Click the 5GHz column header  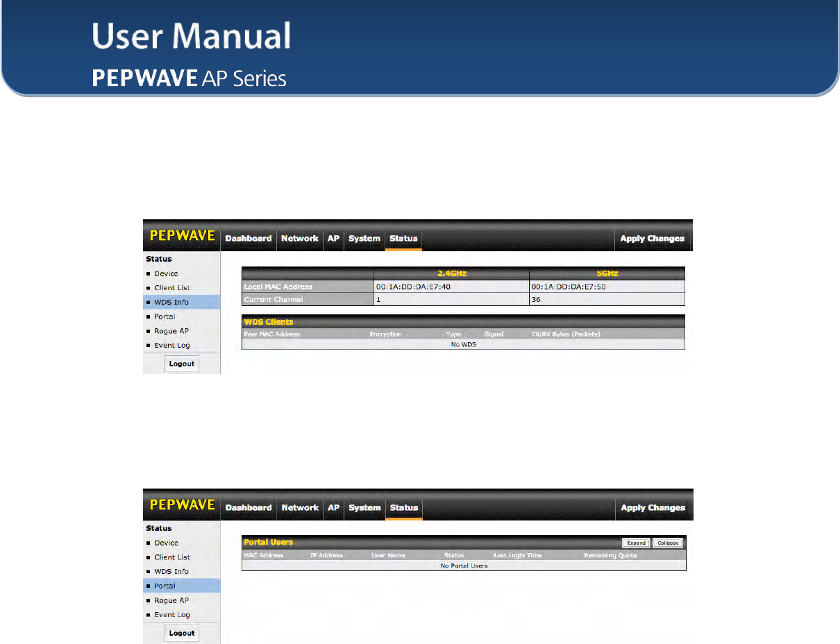[607, 273]
